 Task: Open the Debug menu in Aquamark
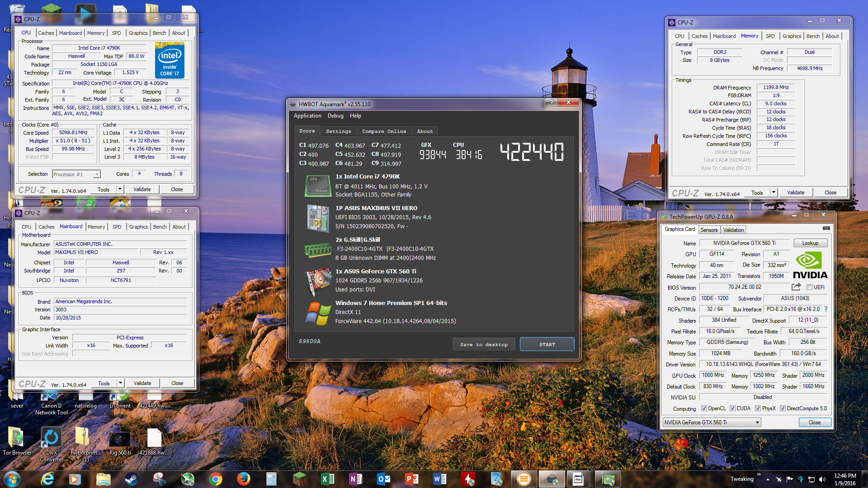[x=335, y=116]
